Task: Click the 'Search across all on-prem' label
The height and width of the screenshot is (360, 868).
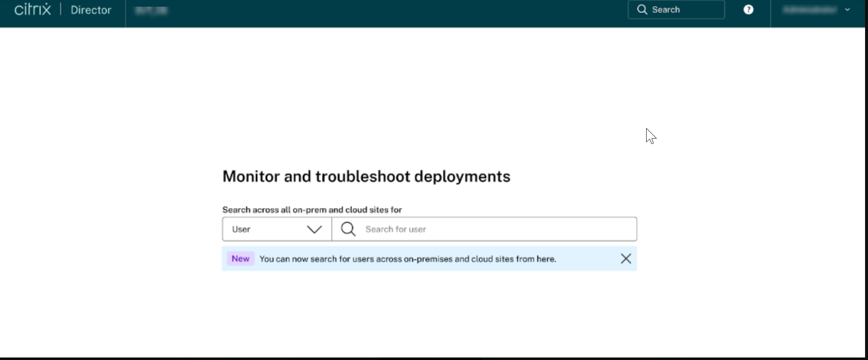Action: pyautogui.click(x=312, y=210)
